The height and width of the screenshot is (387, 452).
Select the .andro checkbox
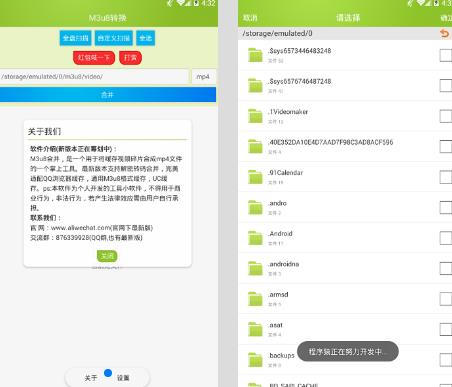click(x=446, y=207)
